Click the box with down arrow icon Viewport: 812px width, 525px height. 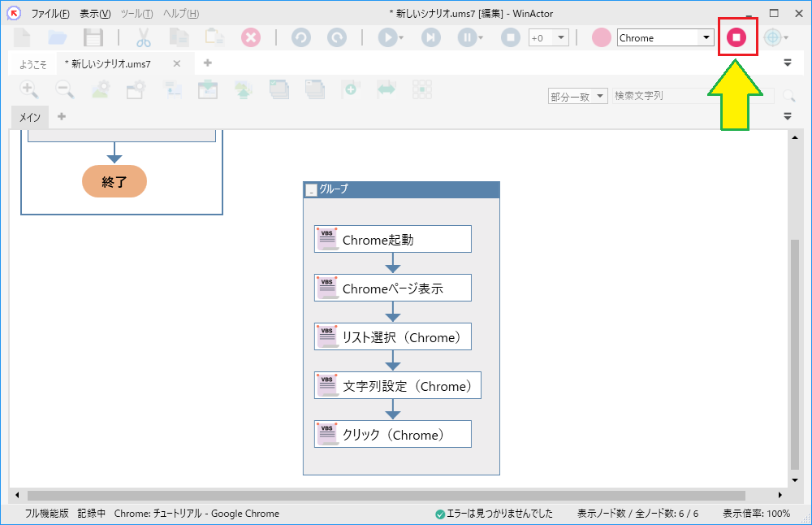point(208,89)
